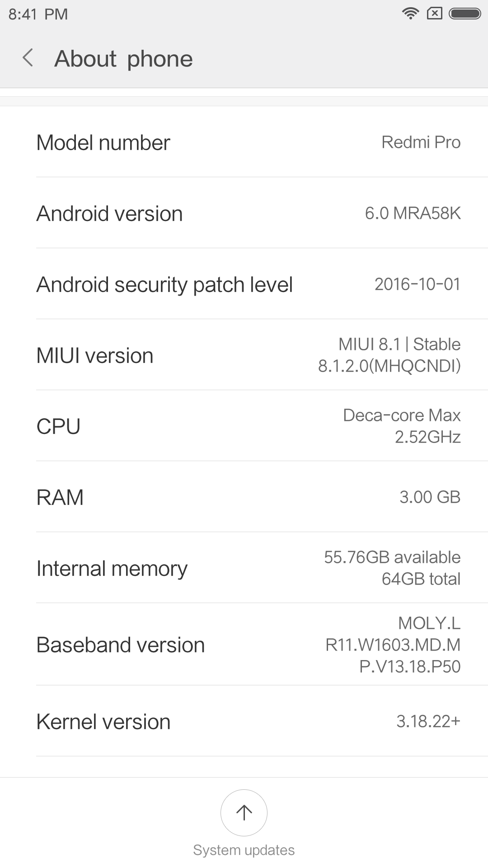488x868 pixels.
Task: Tap the battery status icon
Action: pos(465,14)
